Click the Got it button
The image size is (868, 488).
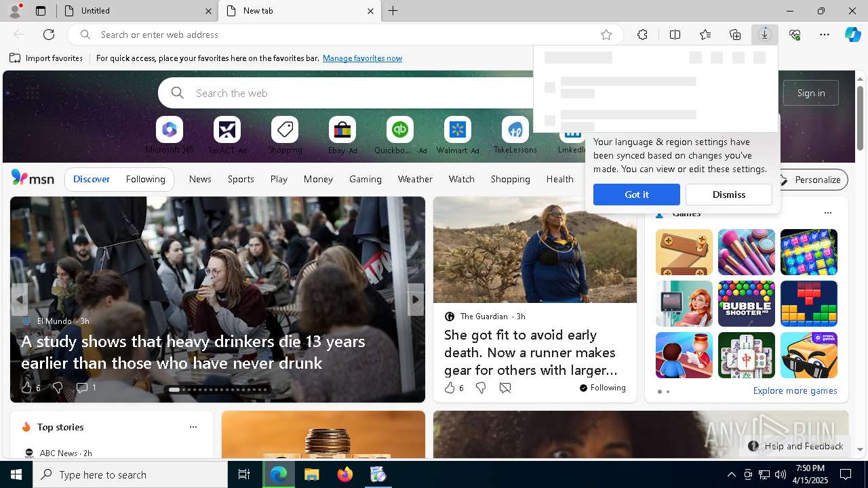pyautogui.click(x=637, y=195)
